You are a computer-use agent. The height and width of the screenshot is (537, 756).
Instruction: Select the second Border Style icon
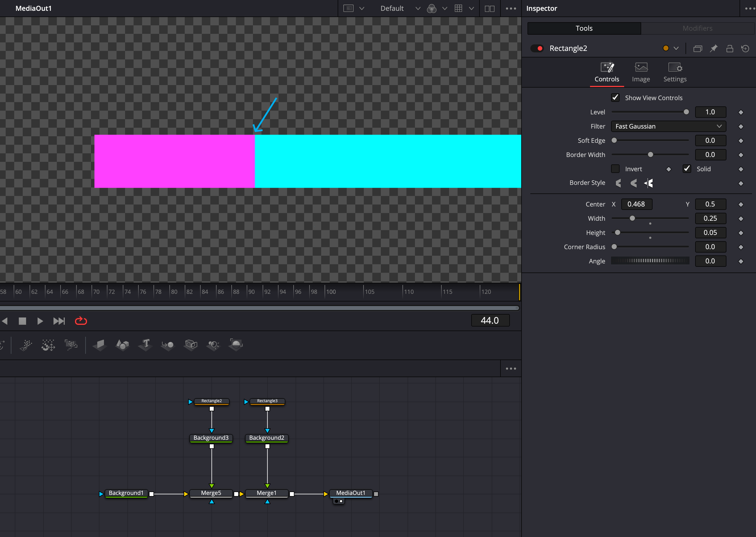tap(634, 183)
